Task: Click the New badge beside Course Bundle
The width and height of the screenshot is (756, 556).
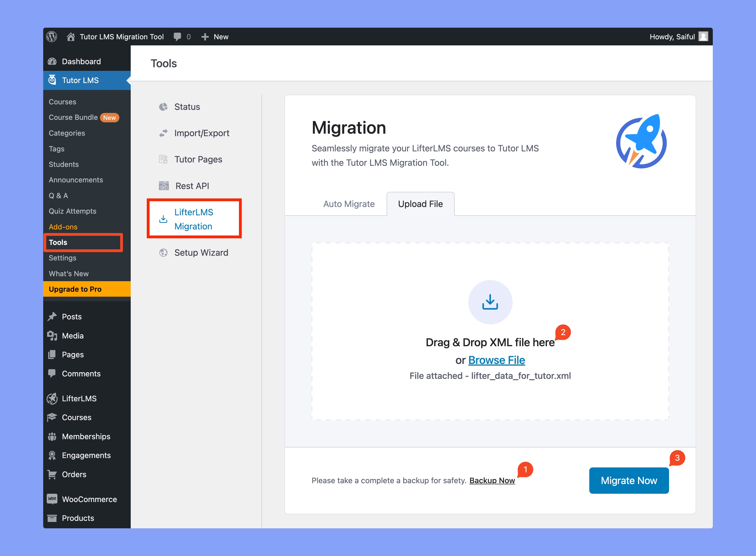Action: tap(109, 117)
